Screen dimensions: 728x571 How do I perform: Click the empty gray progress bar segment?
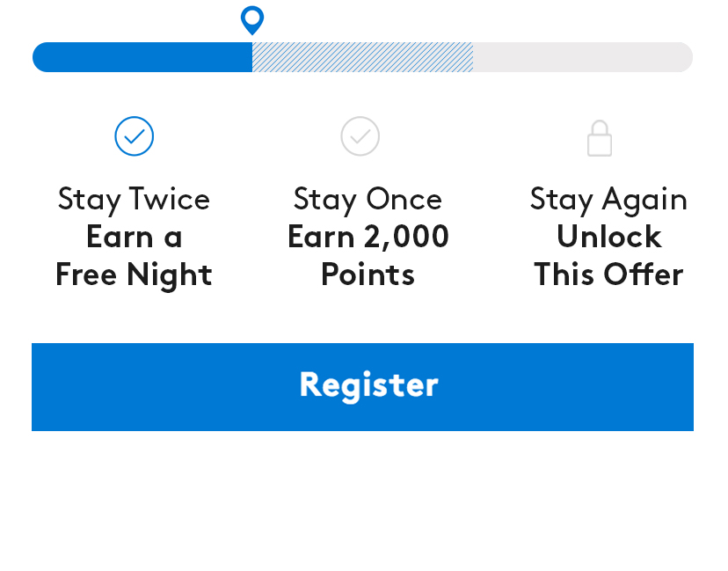click(582, 57)
